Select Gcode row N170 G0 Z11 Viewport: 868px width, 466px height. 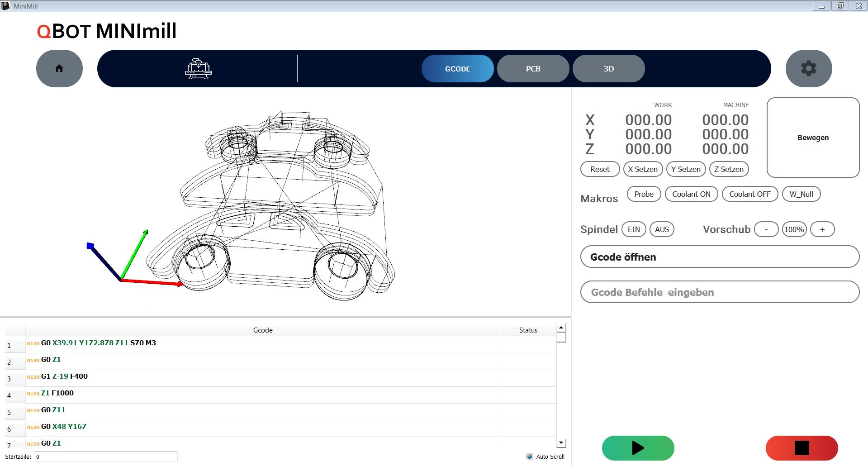click(262, 412)
